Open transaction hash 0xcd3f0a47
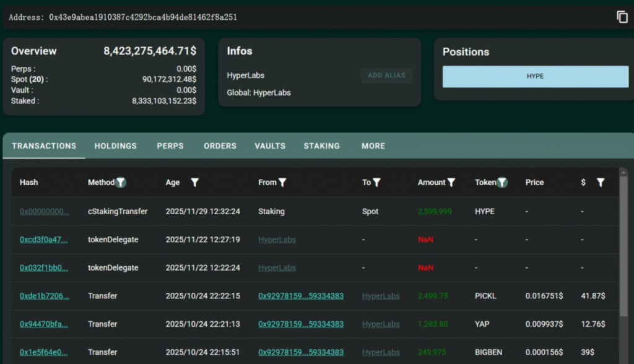The image size is (634, 364). coord(44,240)
